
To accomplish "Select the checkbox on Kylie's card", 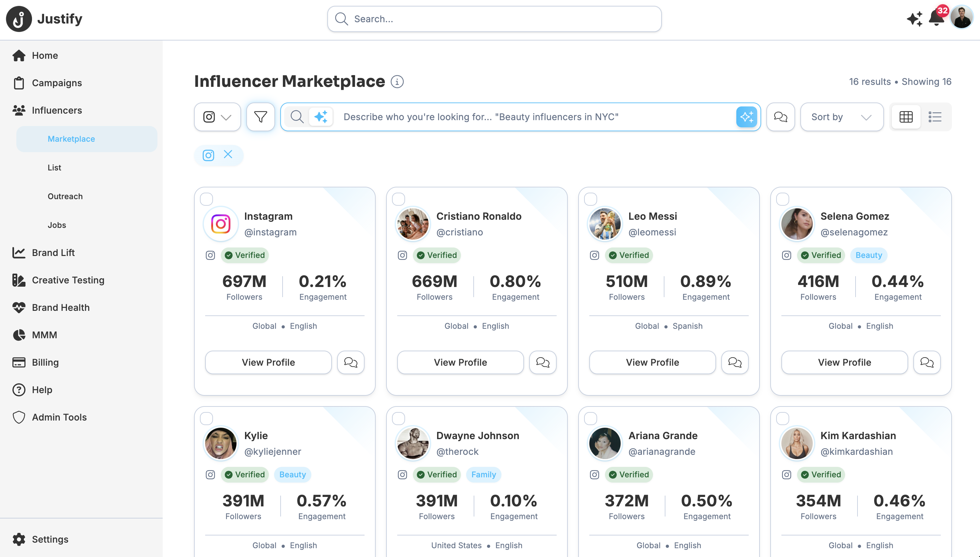I will [x=207, y=418].
